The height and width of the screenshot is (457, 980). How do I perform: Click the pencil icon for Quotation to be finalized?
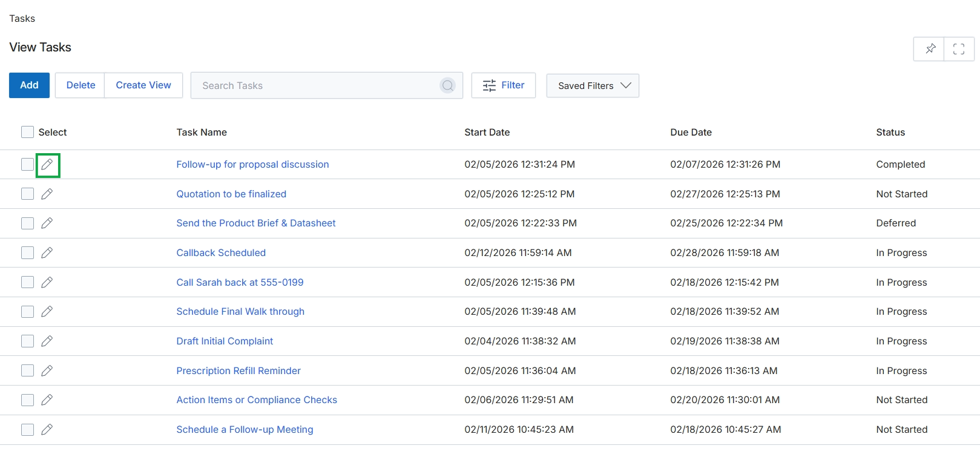click(47, 194)
